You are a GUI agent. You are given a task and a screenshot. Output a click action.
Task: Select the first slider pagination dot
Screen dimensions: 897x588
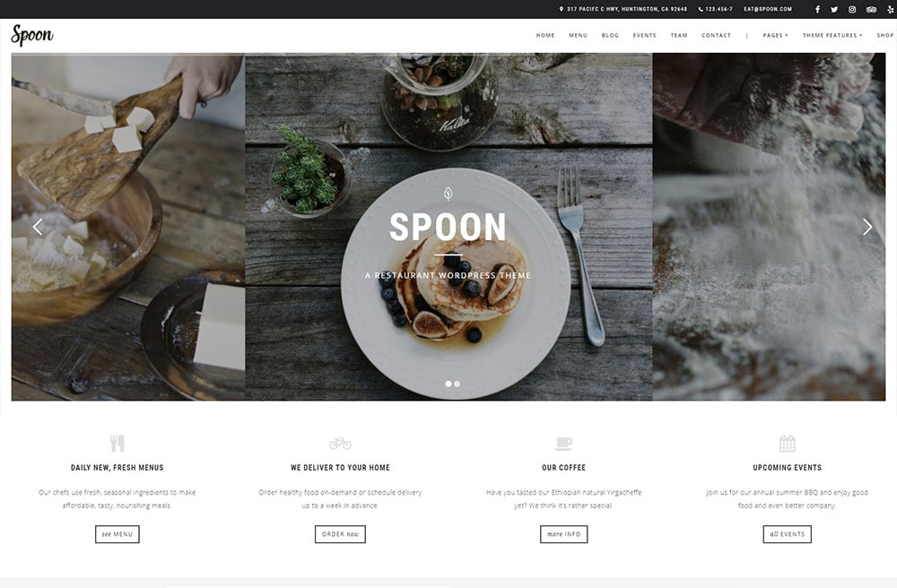tap(448, 384)
